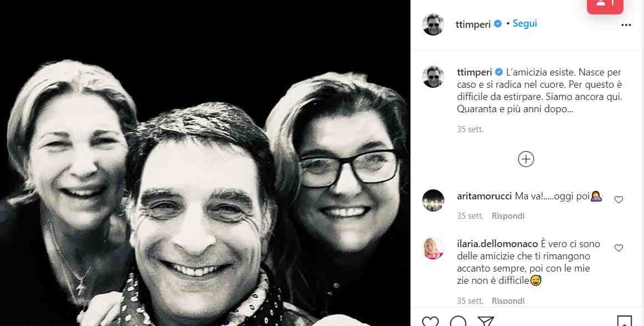Open the three-dot post options menu
Screen dimensions: 644x326
coord(626,25)
